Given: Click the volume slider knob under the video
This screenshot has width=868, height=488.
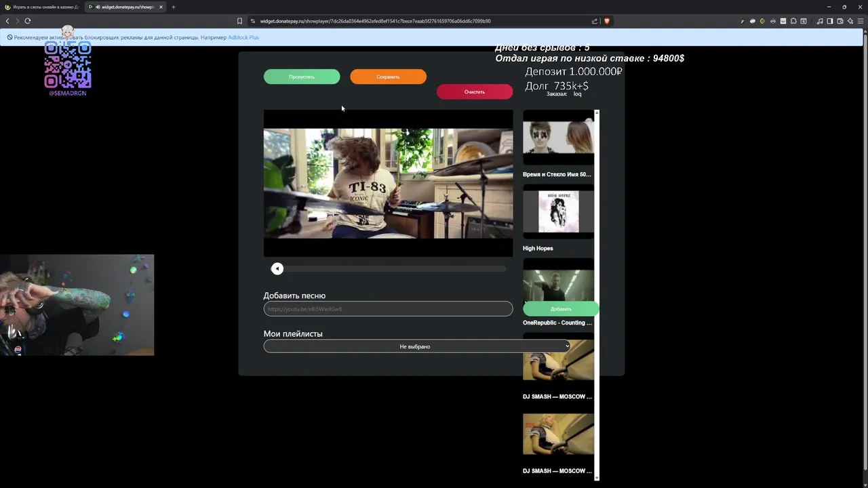Looking at the screenshot, I should (x=277, y=269).
